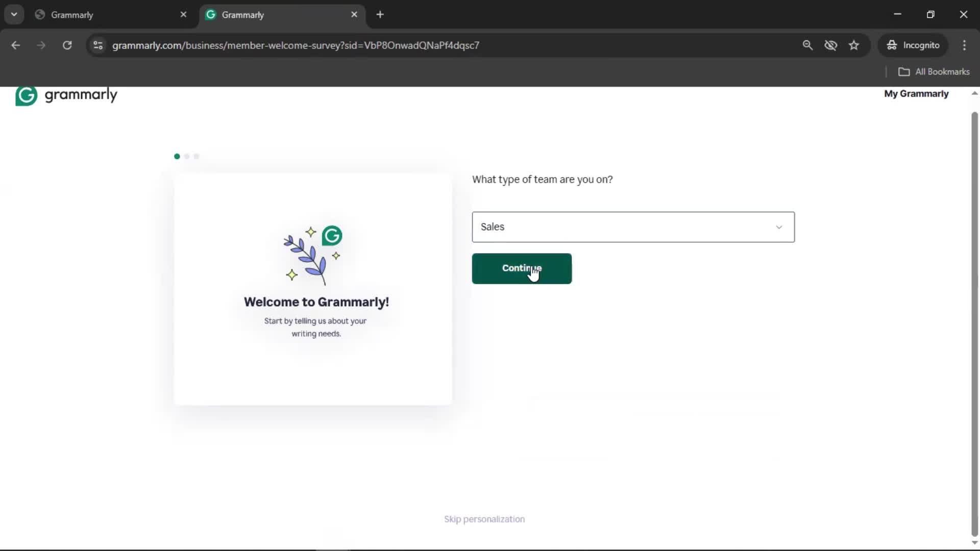Screen dimensions: 980x551
Task: Click the third-party cookies eye icon
Action: tap(830, 45)
